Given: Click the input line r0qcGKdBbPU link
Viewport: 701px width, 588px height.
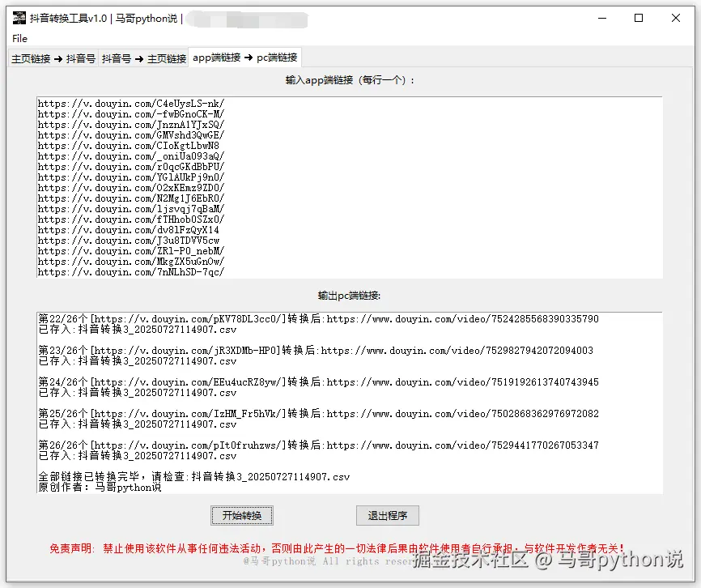Looking at the screenshot, I should coord(131,167).
